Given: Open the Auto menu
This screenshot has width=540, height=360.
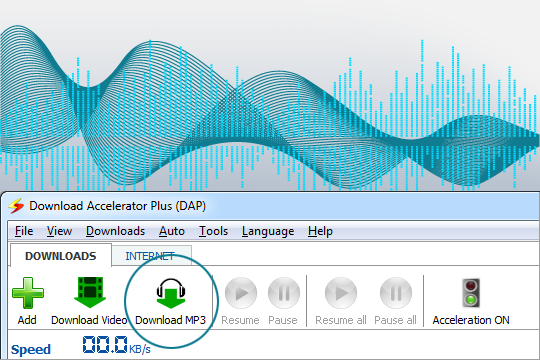Looking at the screenshot, I should tap(172, 231).
